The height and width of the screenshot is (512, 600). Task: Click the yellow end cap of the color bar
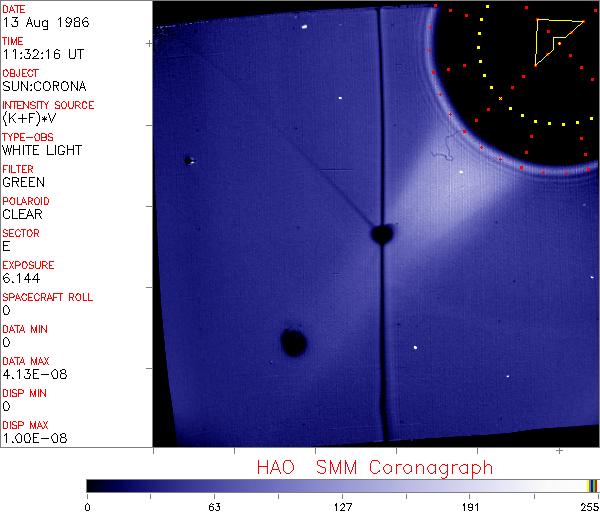click(x=593, y=485)
